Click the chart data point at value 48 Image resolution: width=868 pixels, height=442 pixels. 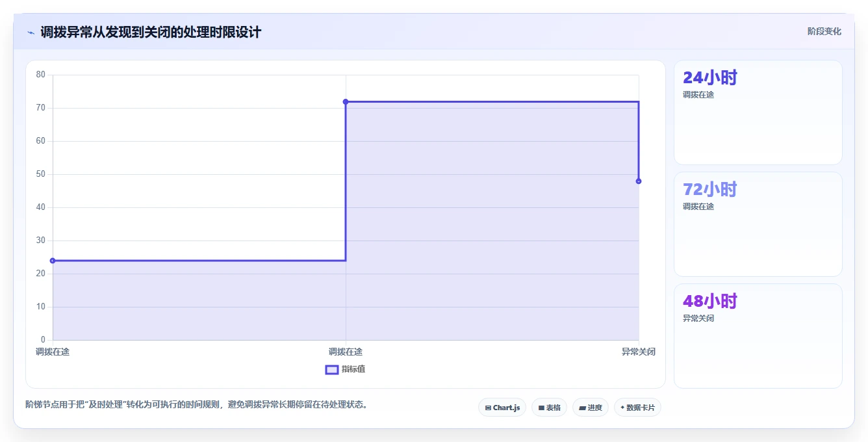[639, 181]
